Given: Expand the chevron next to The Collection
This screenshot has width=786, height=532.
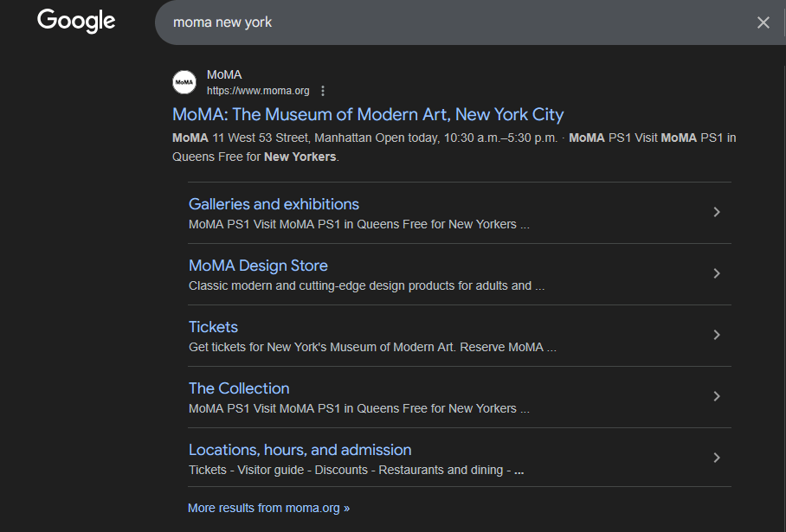Looking at the screenshot, I should click(716, 396).
